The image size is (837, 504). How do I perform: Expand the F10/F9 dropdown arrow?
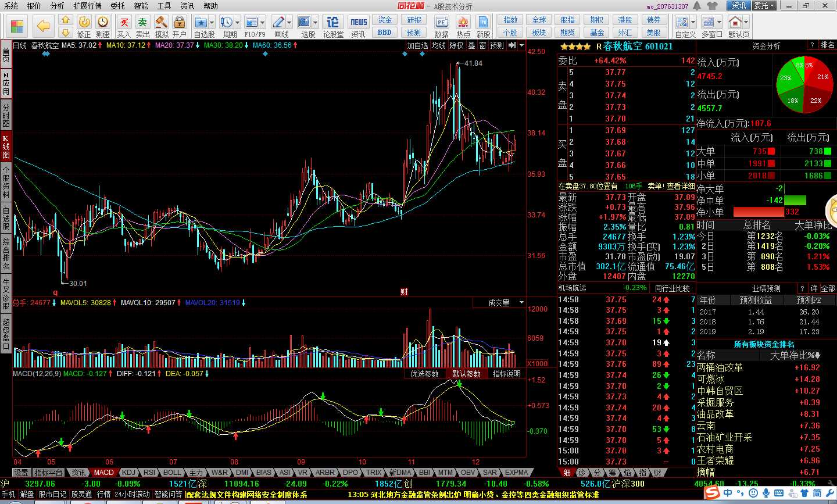click(262, 23)
